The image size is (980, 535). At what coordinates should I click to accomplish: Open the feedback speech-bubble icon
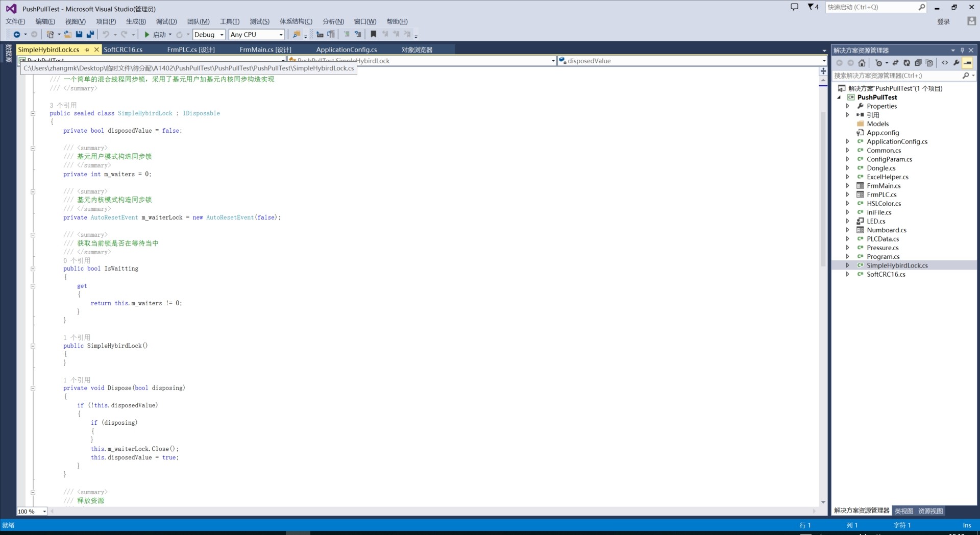tap(794, 7)
